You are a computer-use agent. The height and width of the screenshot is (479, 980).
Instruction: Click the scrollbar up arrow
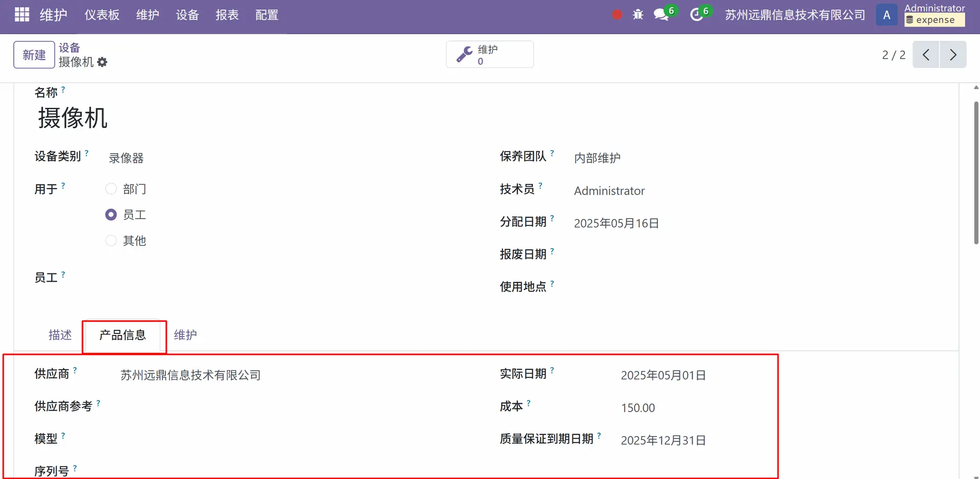pos(976,88)
